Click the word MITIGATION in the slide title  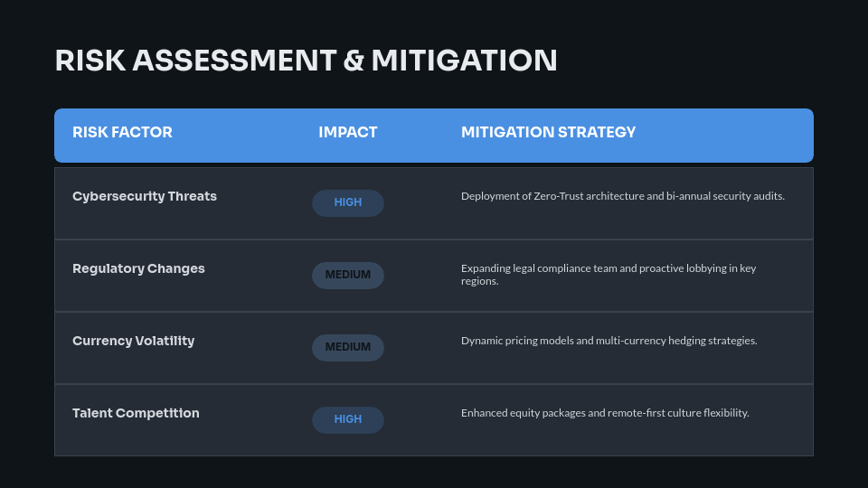464,61
